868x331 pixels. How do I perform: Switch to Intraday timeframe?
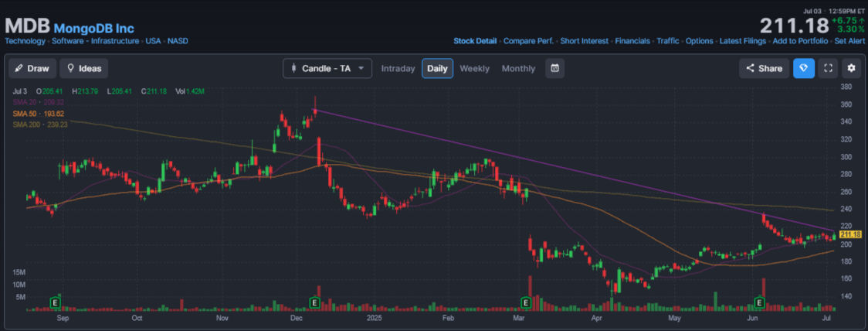398,69
